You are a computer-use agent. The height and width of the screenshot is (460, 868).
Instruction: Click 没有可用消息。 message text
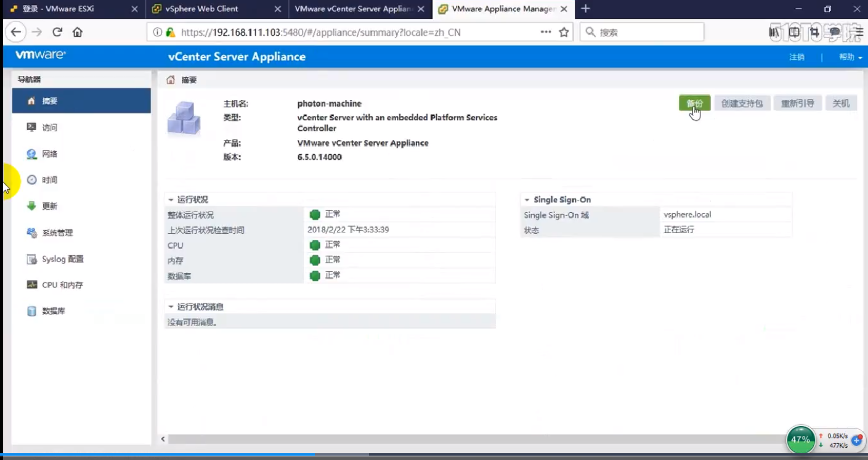tap(192, 322)
